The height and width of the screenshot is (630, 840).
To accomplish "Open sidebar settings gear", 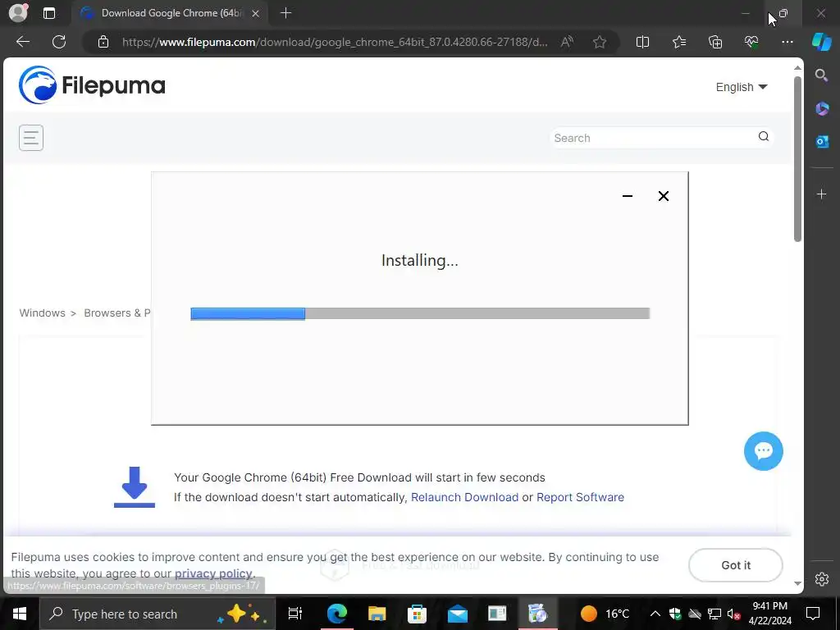I will (x=822, y=579).
